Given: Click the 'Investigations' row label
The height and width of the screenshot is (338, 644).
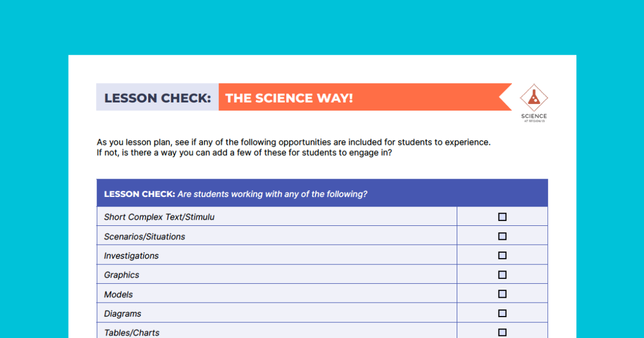Looking at the screenshot, I should click(131, 256).
